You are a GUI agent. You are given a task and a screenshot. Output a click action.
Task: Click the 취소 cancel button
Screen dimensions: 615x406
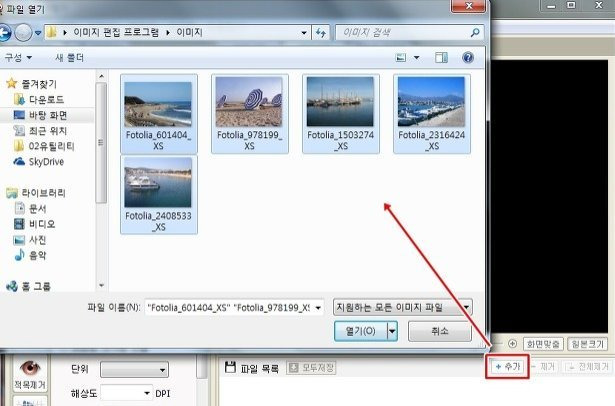[x=440, y=331]
